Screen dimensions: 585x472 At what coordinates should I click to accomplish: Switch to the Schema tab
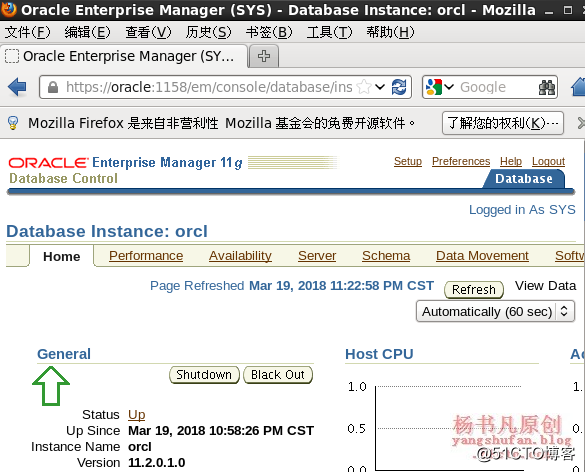click(386, 256)
